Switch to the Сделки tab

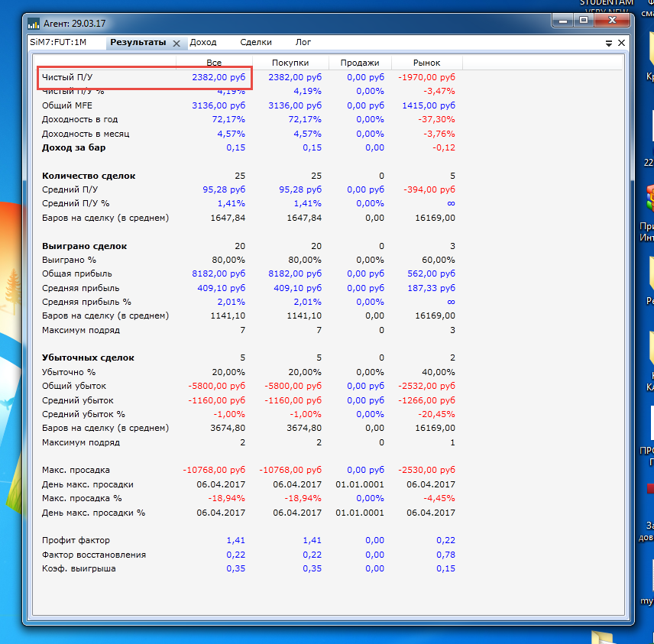(x=256, y=42)
